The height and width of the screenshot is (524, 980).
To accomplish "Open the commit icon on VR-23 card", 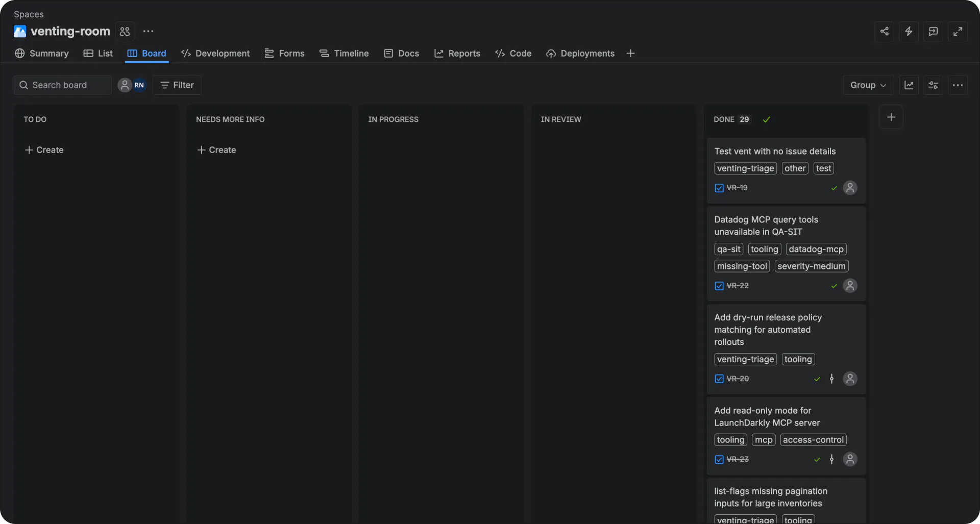I will coord(832,459).
